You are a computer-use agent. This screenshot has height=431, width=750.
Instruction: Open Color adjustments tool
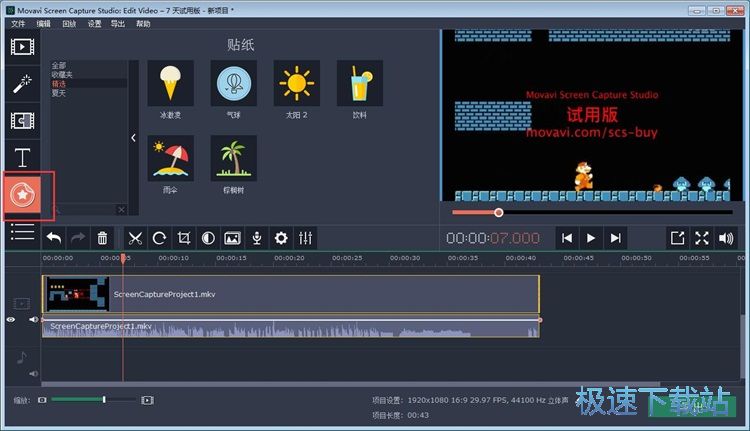(x=208, y=238)
